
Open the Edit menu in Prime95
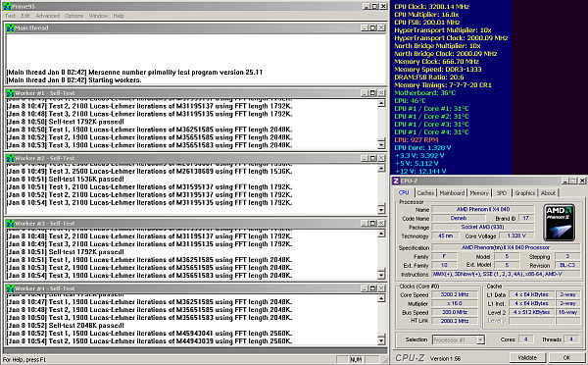coord(25,16)
